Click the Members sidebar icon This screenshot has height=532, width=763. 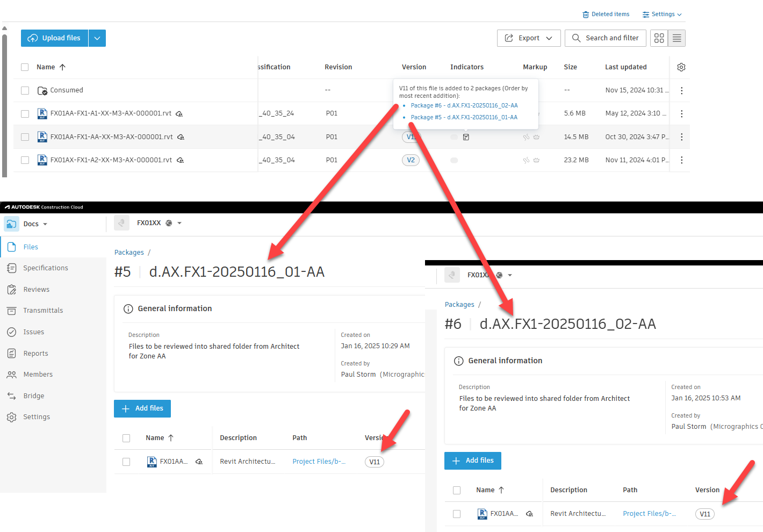[12, 375]
